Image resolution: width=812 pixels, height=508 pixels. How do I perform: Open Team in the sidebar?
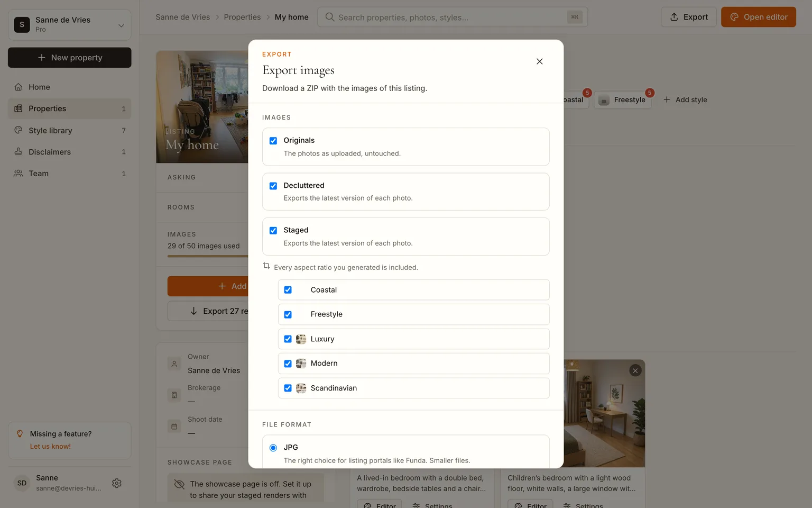[x=70, y=174]
